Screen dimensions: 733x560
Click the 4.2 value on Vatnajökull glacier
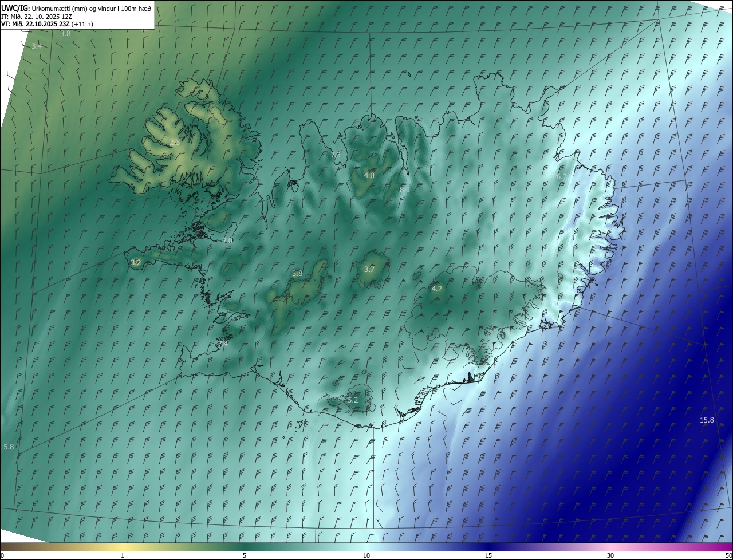tap(436, 289)
